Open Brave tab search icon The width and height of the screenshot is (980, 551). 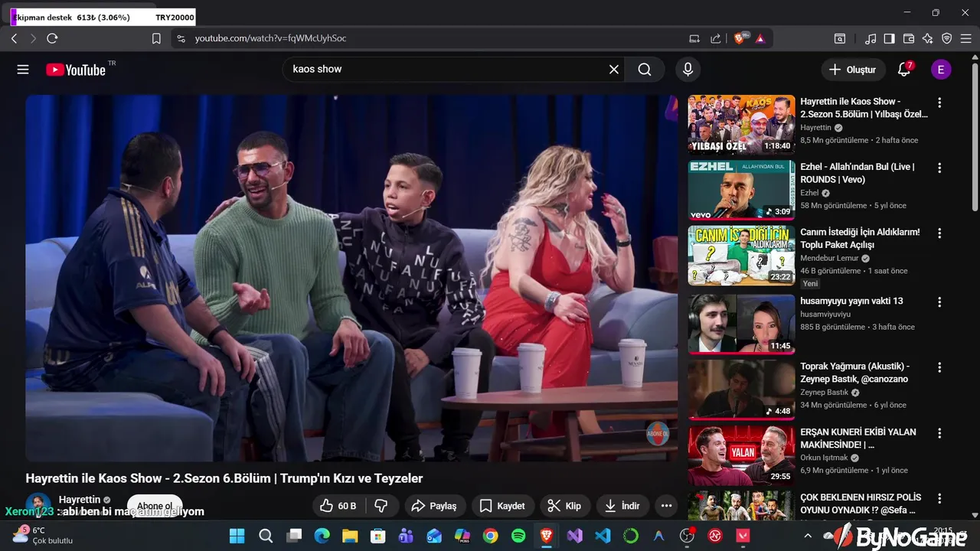(x=840, y=38)
